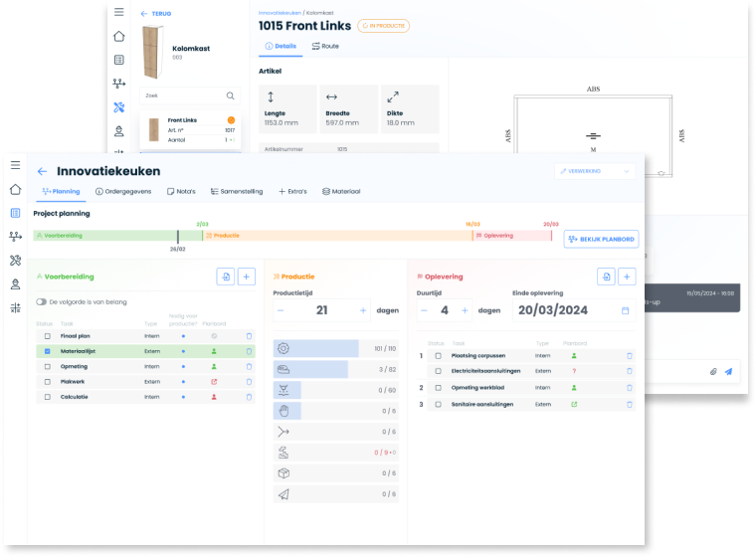This screenshot has height=557, width=756.
Task: Open the hamburger menu in front window
Action: pyautogui.click(x=16, y=166)
